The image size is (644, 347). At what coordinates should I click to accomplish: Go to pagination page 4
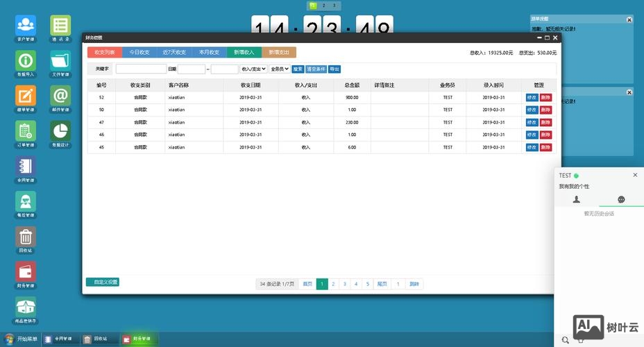(x=356, y=284)
